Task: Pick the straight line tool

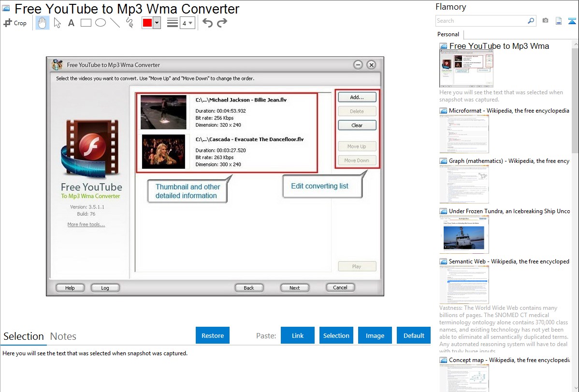Action: [x=115, y=23]
